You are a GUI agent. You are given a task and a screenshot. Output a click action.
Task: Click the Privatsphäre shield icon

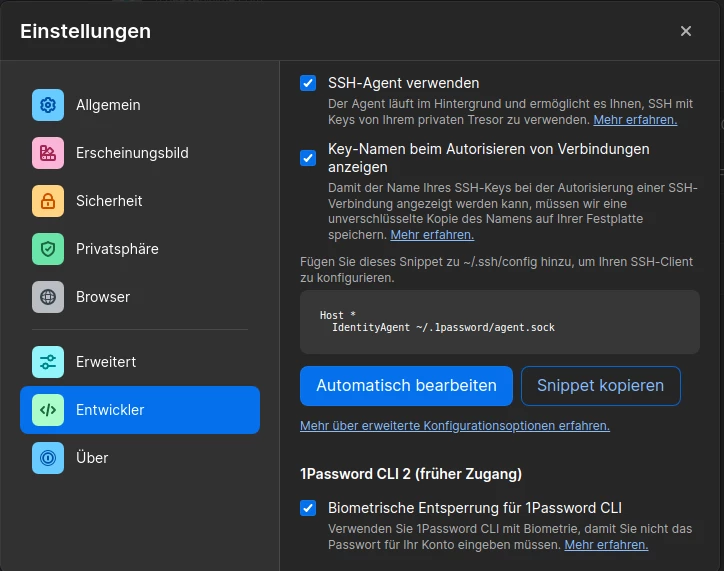(x=48, y=249)
